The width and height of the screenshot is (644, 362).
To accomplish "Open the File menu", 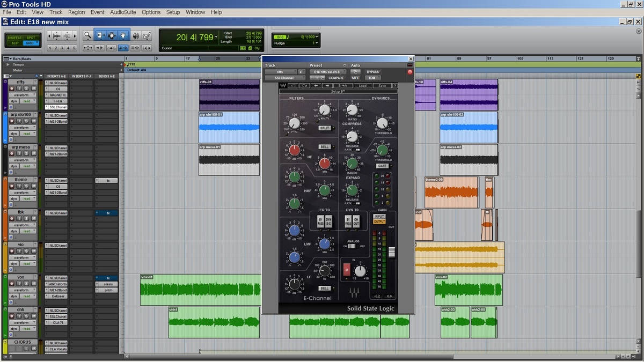I will click(7, 12).
